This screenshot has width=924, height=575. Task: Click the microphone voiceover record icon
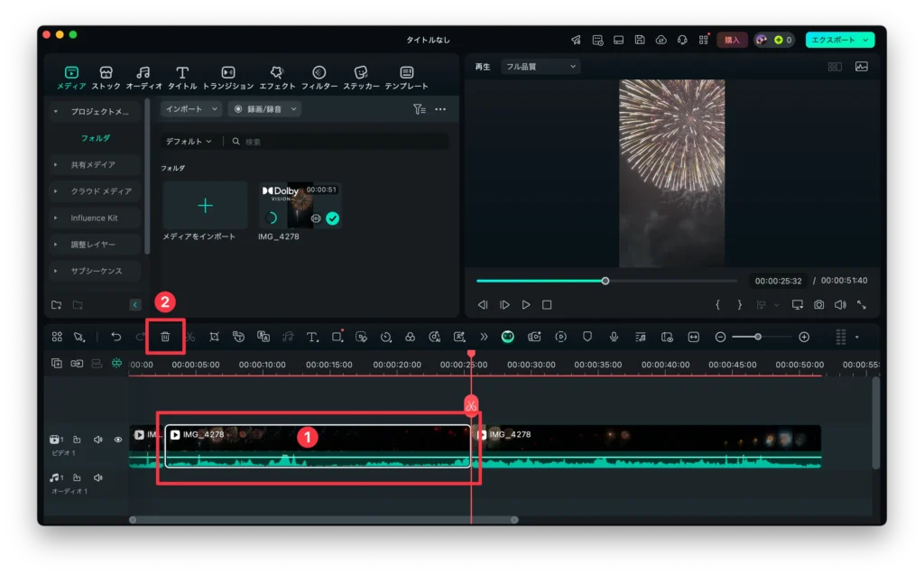(x=614, y=337)
